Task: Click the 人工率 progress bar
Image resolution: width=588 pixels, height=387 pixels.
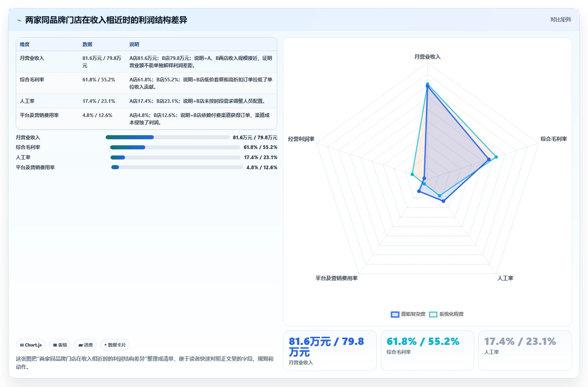Action: click(x=176, y=157)
